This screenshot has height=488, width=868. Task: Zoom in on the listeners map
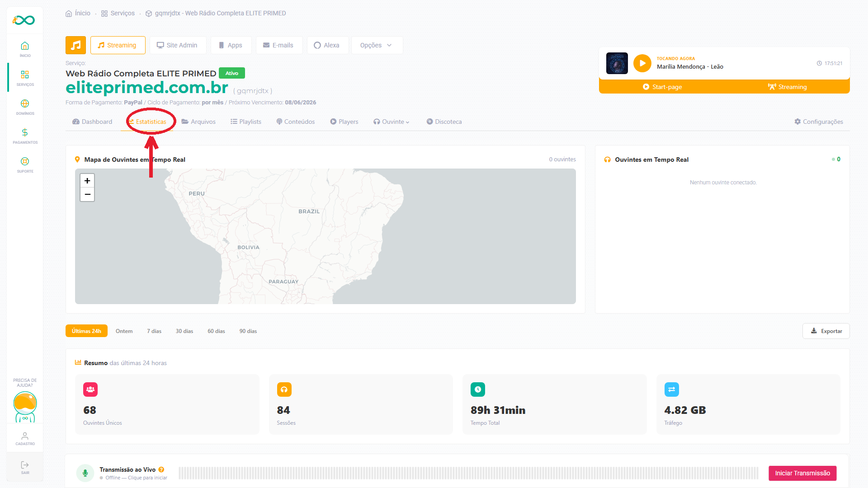coord(87,181)
